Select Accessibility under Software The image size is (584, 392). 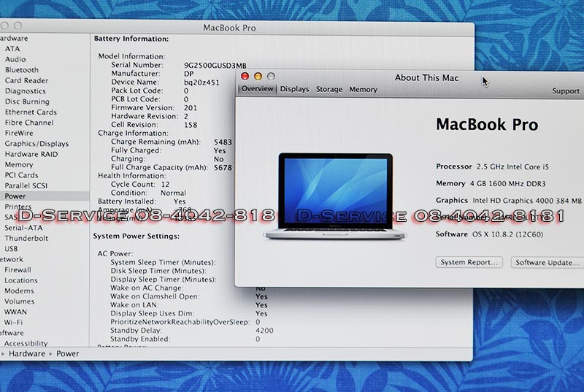pos(26,343)
